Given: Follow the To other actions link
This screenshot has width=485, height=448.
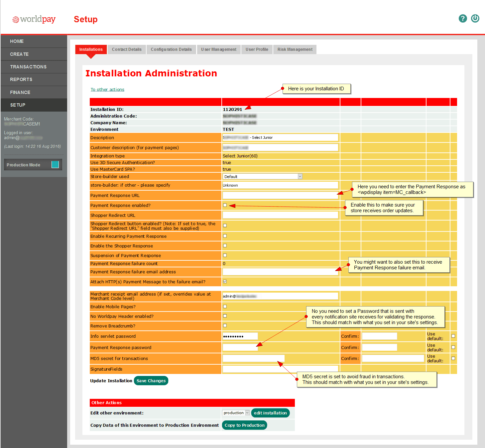Looking at the screenshot, I should pyautogui.click(x=107, y=89).
